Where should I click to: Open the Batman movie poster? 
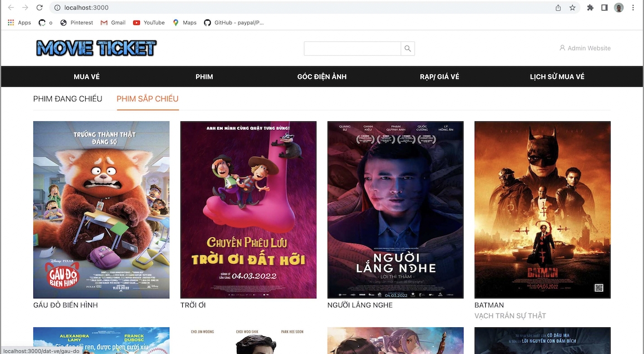(543, 210)
